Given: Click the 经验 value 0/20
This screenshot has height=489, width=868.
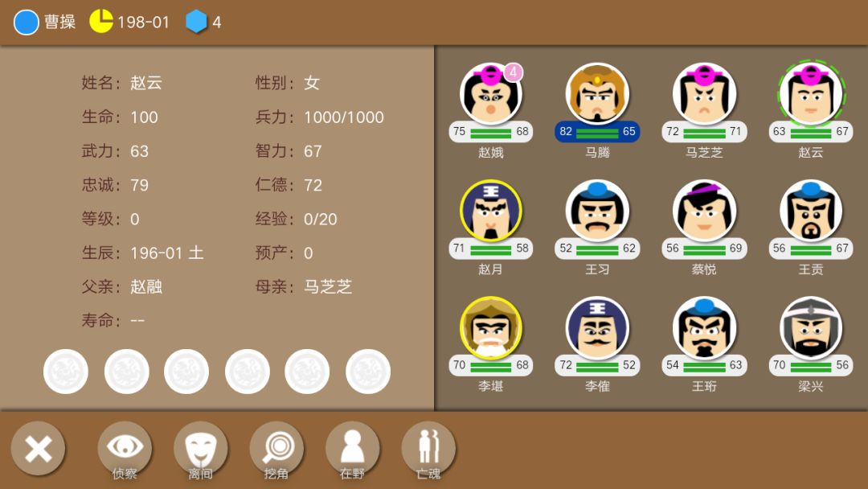Looking at the screenshot, I should pyautogui.click(x=321, y=220).
